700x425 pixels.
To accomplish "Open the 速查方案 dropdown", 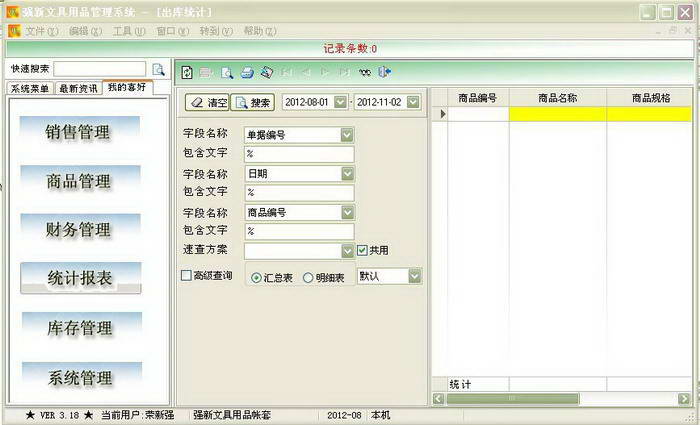I will (347, 251).
